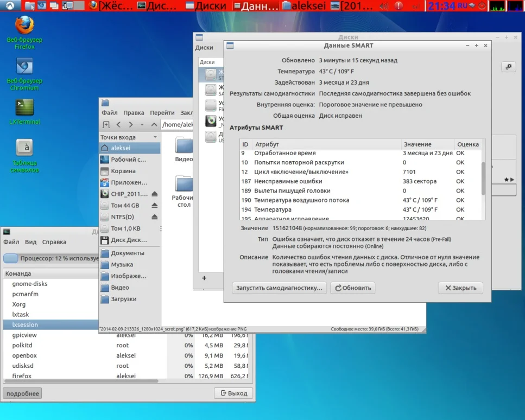Image resolution: width=525 pixels, height=420 pixels.
Task: Open the "Правка" menu in file manager
Action: (134, 113)
